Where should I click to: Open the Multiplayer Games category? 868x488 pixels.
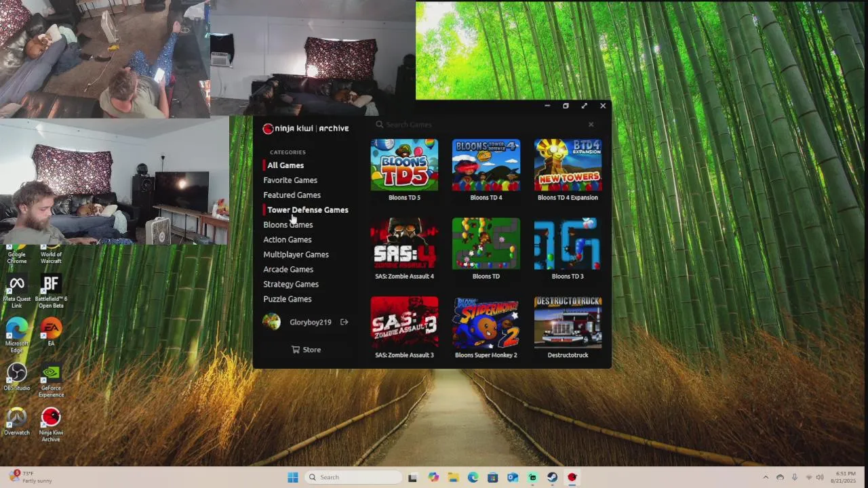296,255
